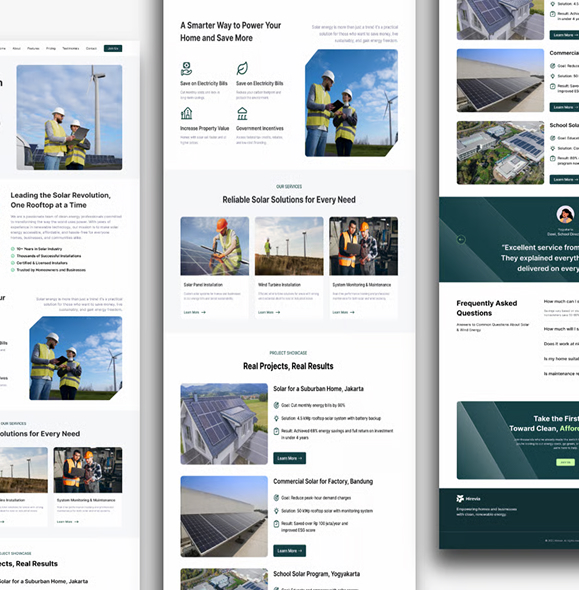Click the hand-with-coin icon above Save on Electricity Bills
579x590 pixels.
click(x=186, y=68)
